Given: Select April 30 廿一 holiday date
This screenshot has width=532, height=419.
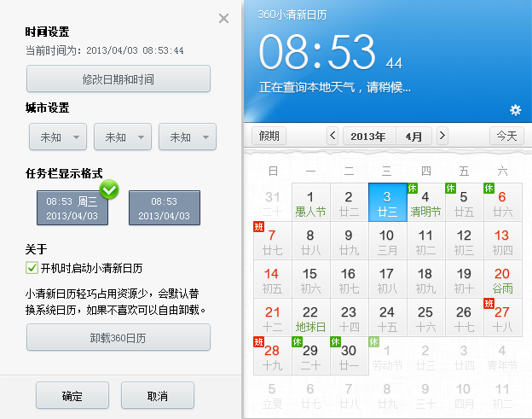Looking at the screenshot, I should pos(350,356).
